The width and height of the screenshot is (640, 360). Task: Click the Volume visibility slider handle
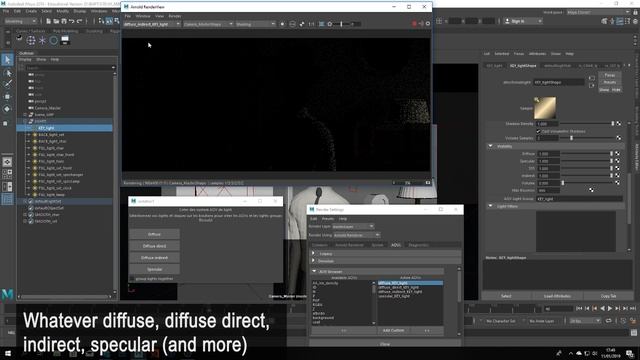click(x=562, y=183)
